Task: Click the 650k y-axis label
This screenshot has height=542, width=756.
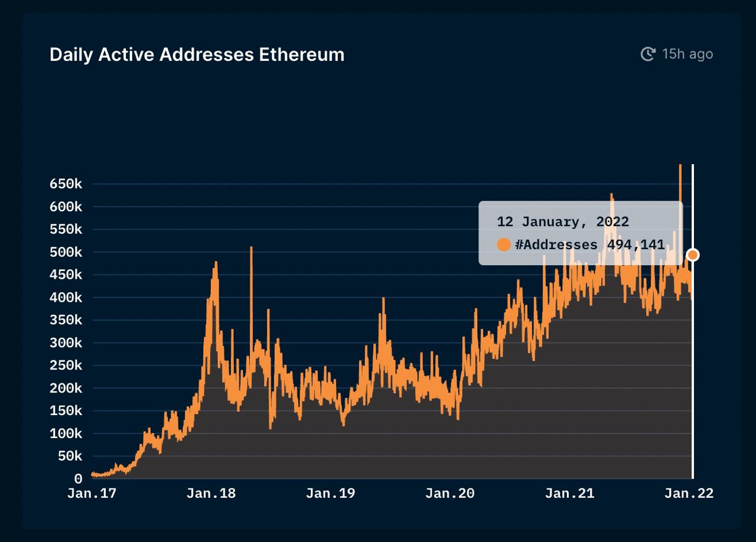Action: 66,184
